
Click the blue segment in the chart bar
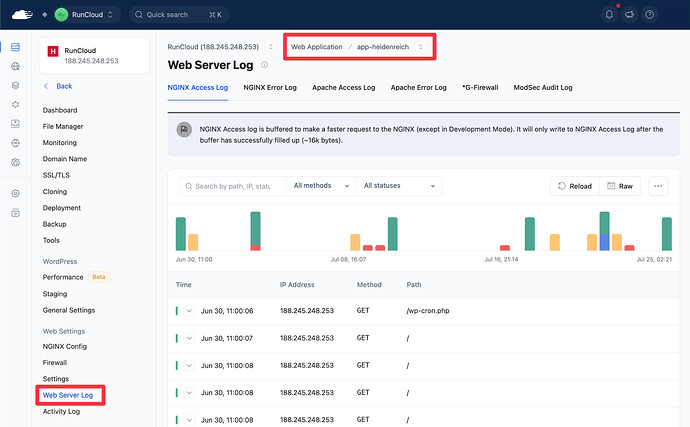[x=605, y=242]
